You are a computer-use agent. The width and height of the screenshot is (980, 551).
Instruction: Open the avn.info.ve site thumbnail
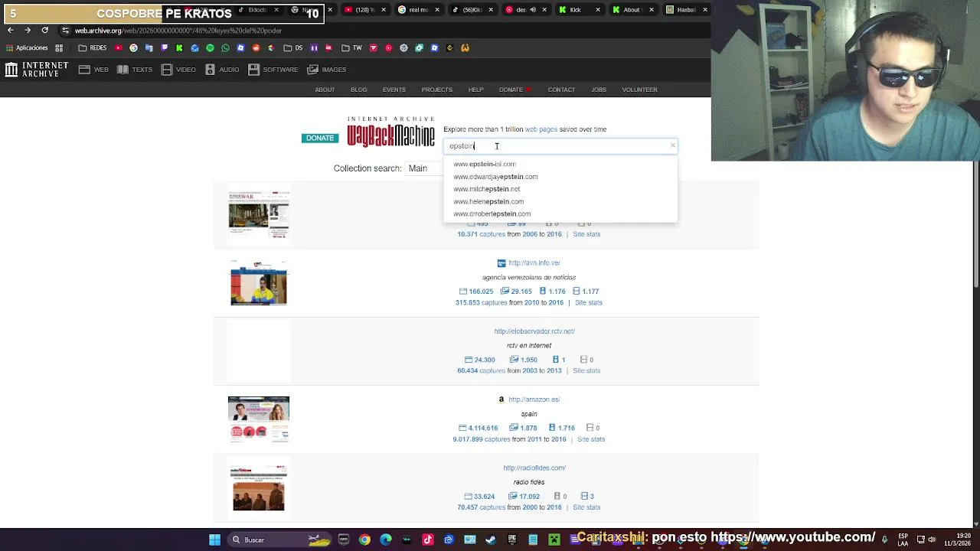[259, 282]
